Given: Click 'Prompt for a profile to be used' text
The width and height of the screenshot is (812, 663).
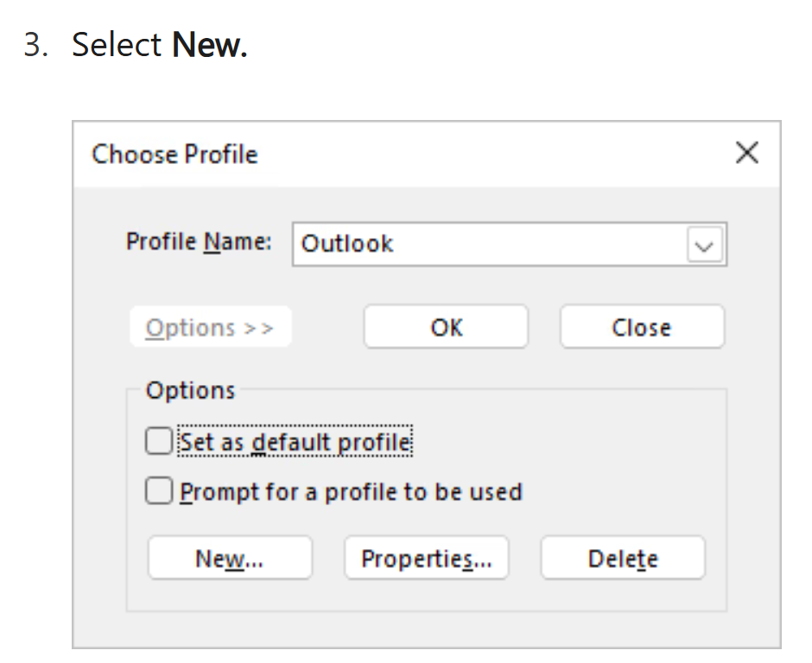Looking at the screenshot, I should pos(351,492).
